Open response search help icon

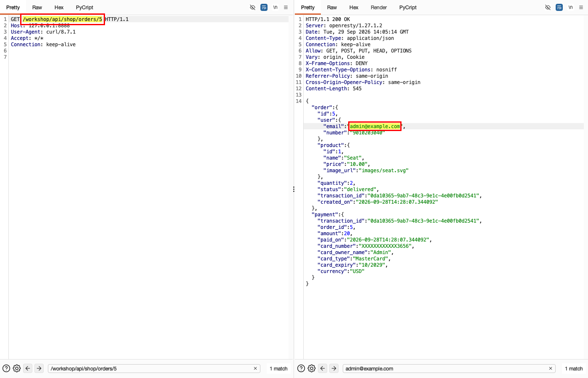point(301,368)
